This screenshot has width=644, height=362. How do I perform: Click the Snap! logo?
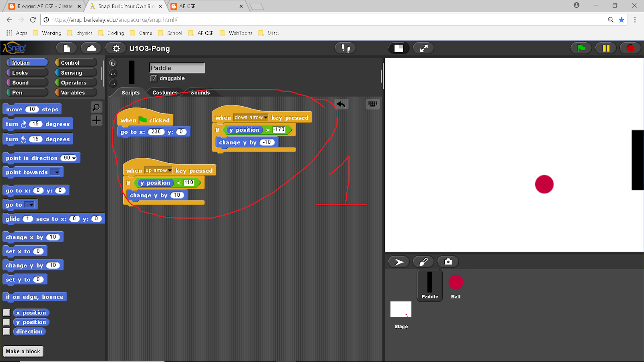point(14,48)
